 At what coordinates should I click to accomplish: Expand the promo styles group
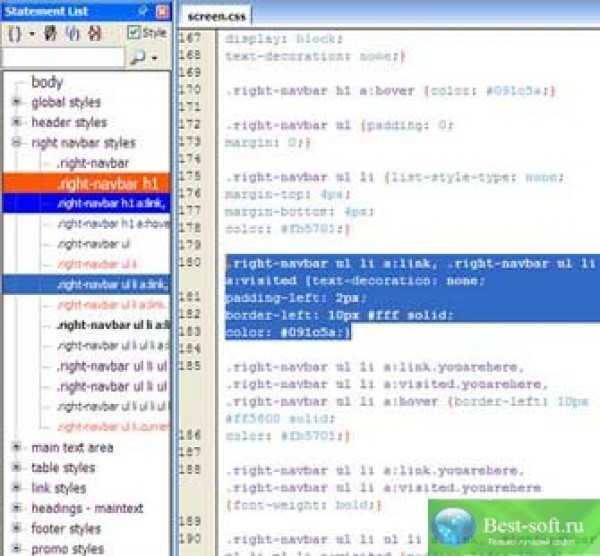pos(16,548)
